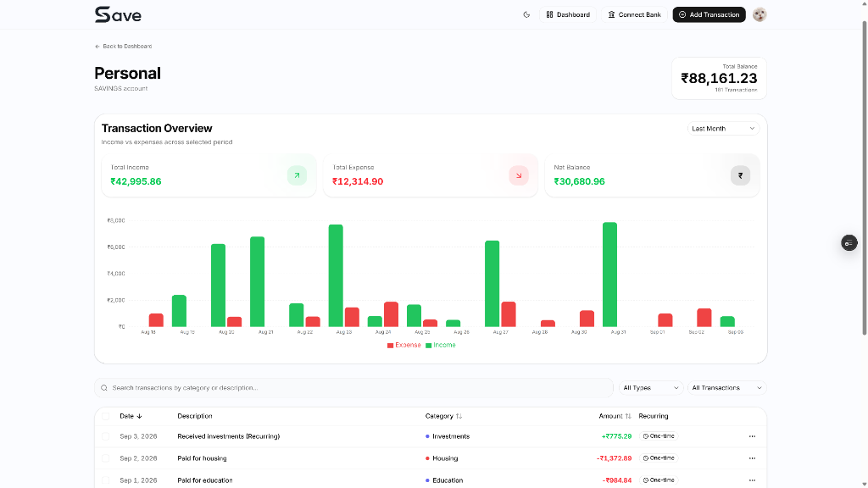Viewport: 868px width, 488px height.
Task: Open actions menu for Paid for education row
Action: (x=752, y=480)
